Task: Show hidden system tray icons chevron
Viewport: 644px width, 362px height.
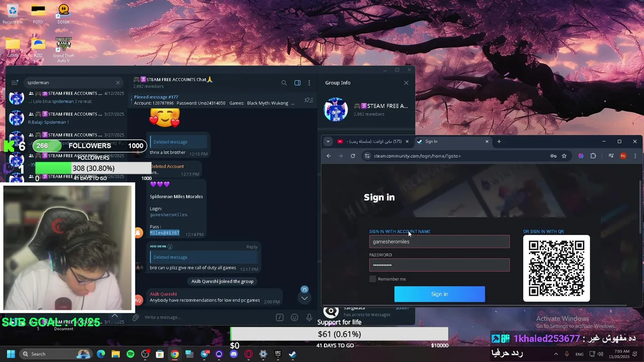Action: pyautogui.click(x=556, y=354)
